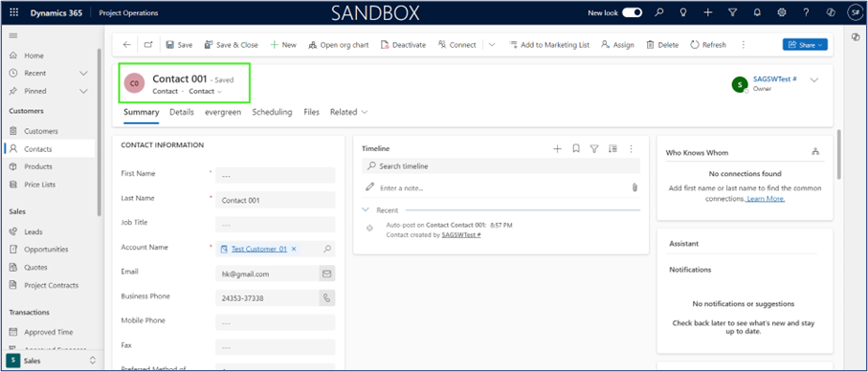This screenshot has height=372, width=868.
Task: Click the Search timeline box
Action: coord(501,166)
